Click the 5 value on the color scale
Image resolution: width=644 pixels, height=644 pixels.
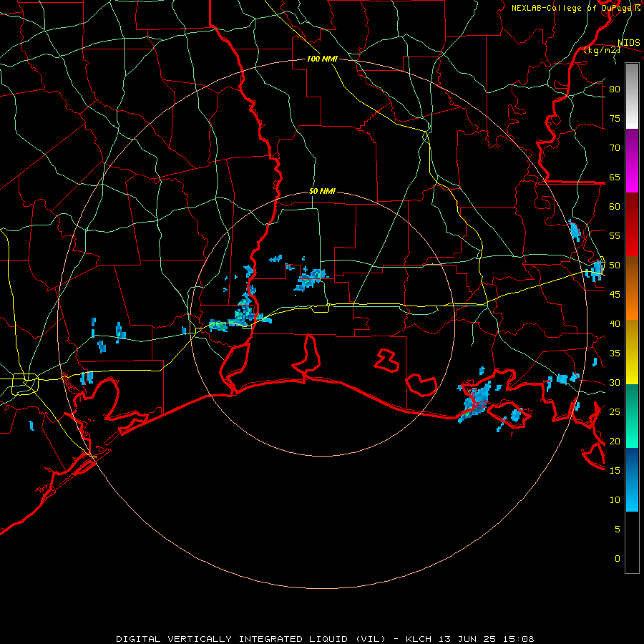pyautogui.click(x=618, y=530)
